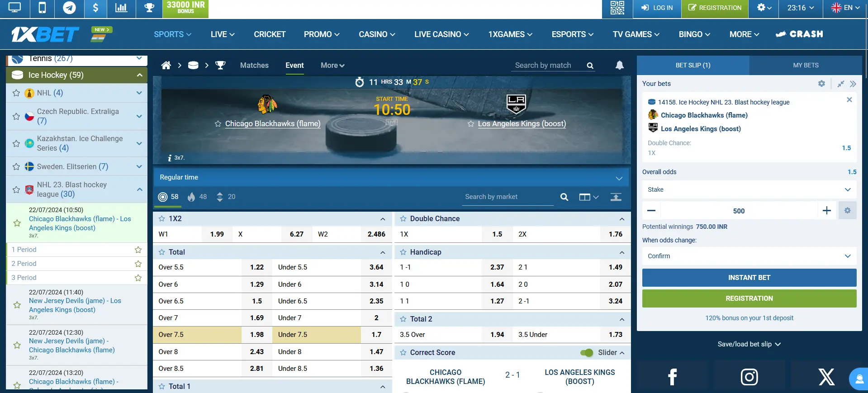Viewport: 868px width, 393px height.
Task: Switch to Matches tab
Action: pos(254,66)
